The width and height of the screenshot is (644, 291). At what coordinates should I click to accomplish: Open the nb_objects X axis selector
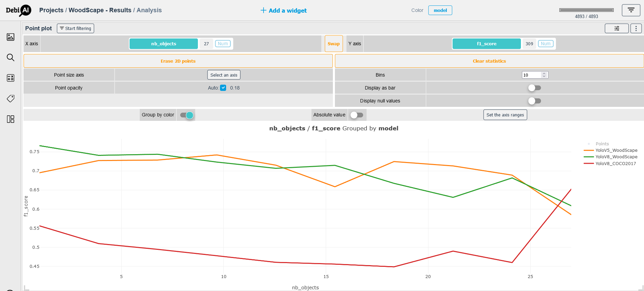coord(164,44)
